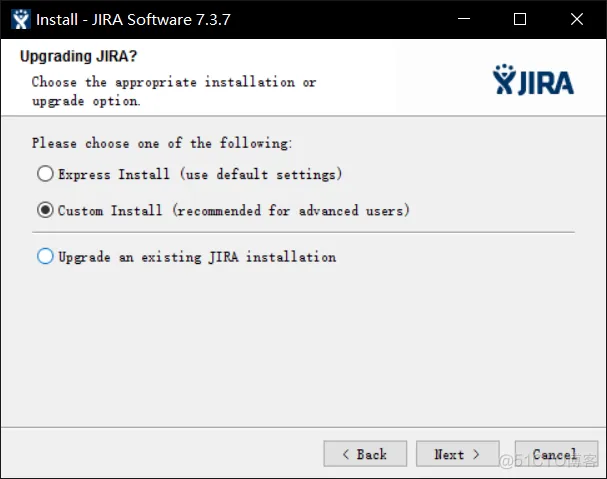This screenshot has height=479, width=607.
Task: Maximize the installer window
Action: point(520,19)
